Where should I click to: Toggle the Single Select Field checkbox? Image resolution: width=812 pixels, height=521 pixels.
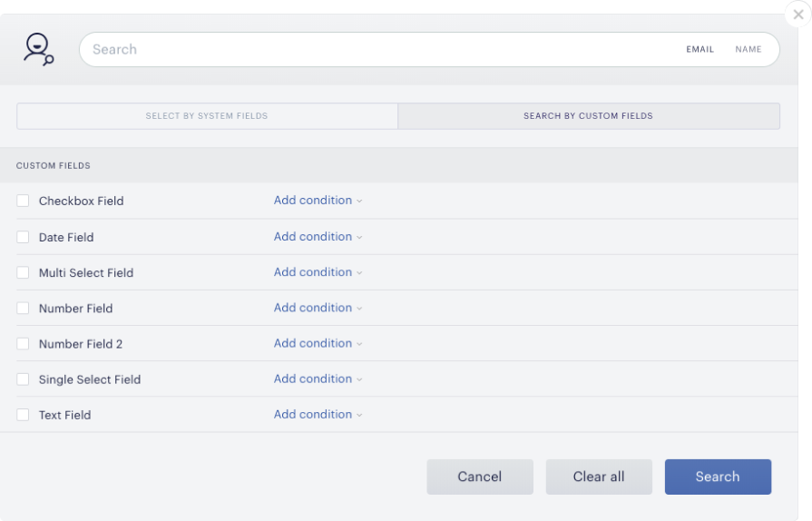pyautogui.click(x=23, y=379)
